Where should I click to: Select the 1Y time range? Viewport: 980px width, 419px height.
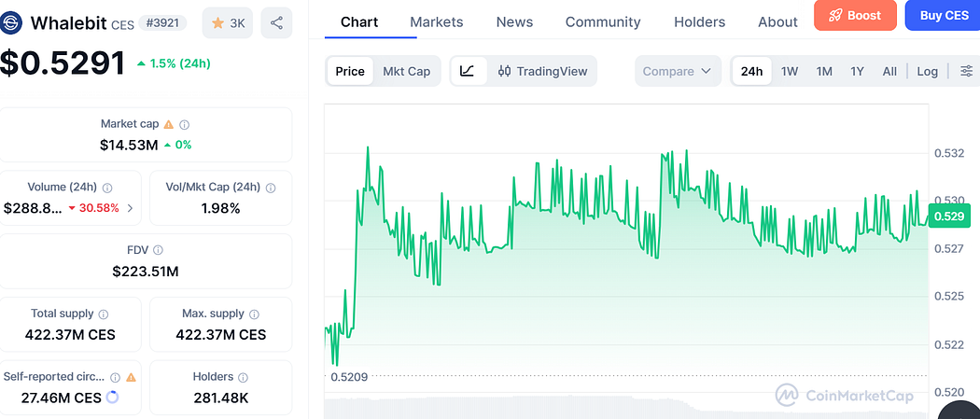point(857,71)
